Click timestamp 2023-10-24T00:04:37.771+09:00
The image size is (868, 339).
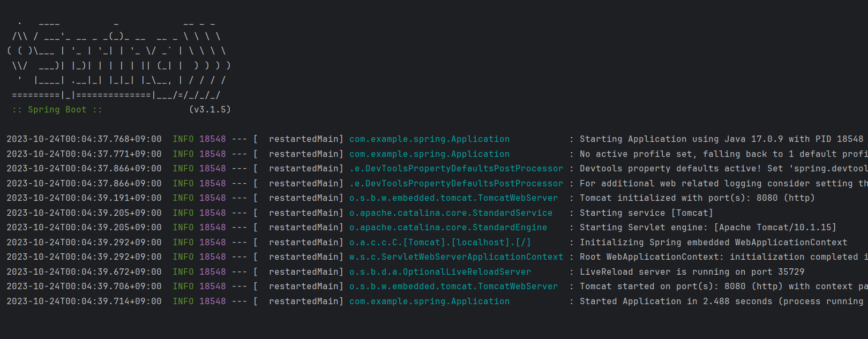(x=84, y=154)
